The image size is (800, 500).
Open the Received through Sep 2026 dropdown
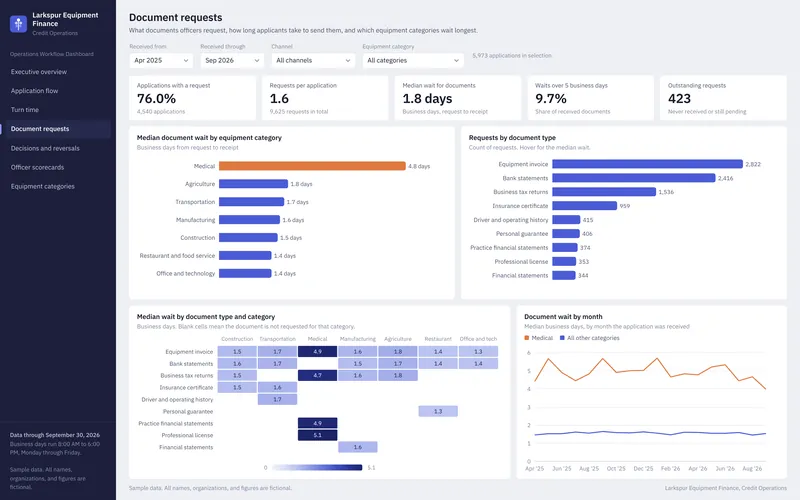click(x=232, y=60)
